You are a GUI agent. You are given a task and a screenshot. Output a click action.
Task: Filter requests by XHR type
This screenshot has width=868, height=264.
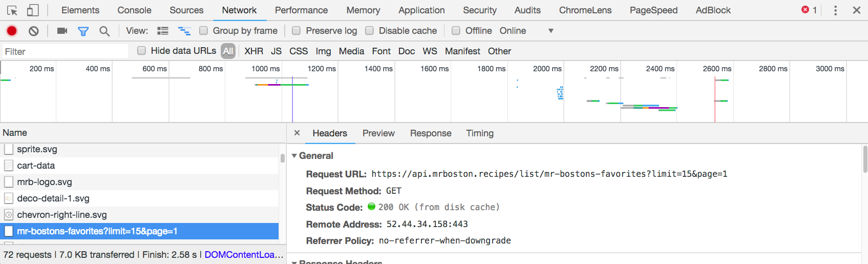point(253,51)
